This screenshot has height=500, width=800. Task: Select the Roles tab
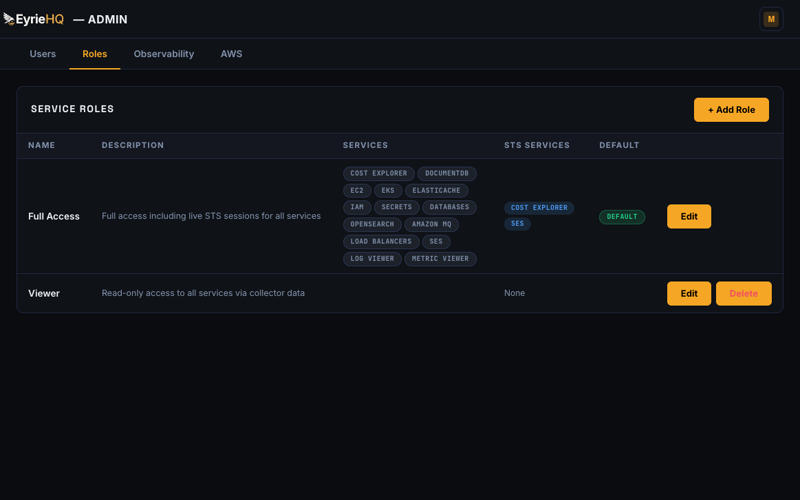(x=95, y=54)
